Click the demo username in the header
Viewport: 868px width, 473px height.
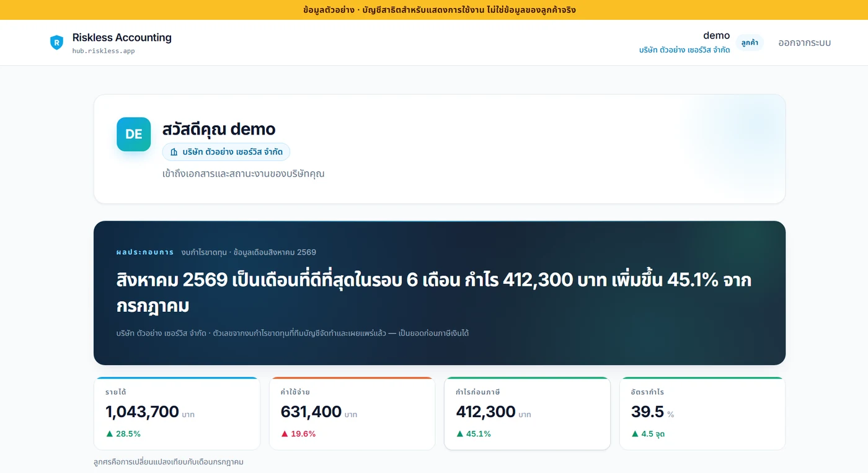[x=717, y=35]
